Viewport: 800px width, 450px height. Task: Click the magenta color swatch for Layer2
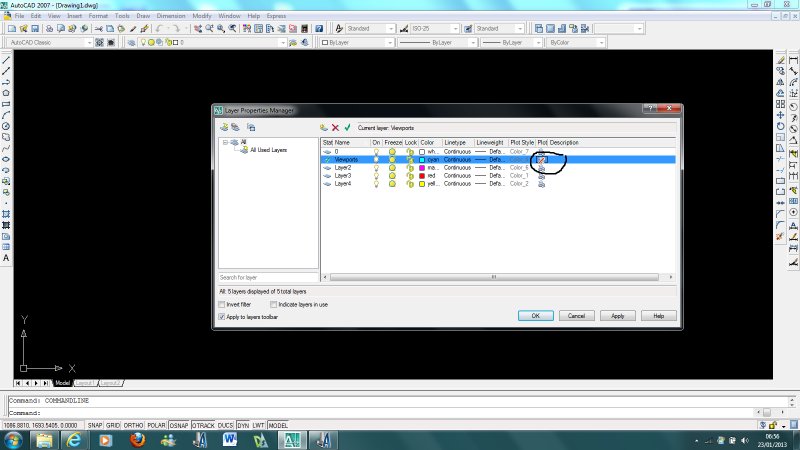[422, 168]
